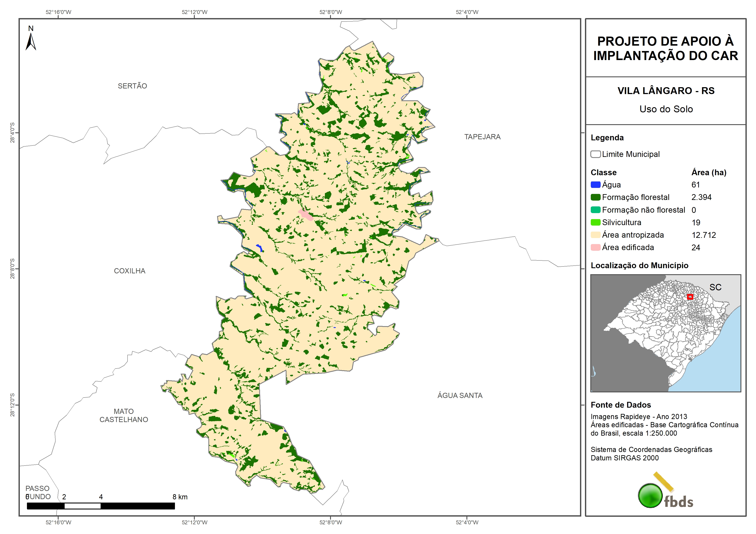The image size is (756, 534).
Task: Click the TAPEJARA municipality label
Action: click(482, 137)
